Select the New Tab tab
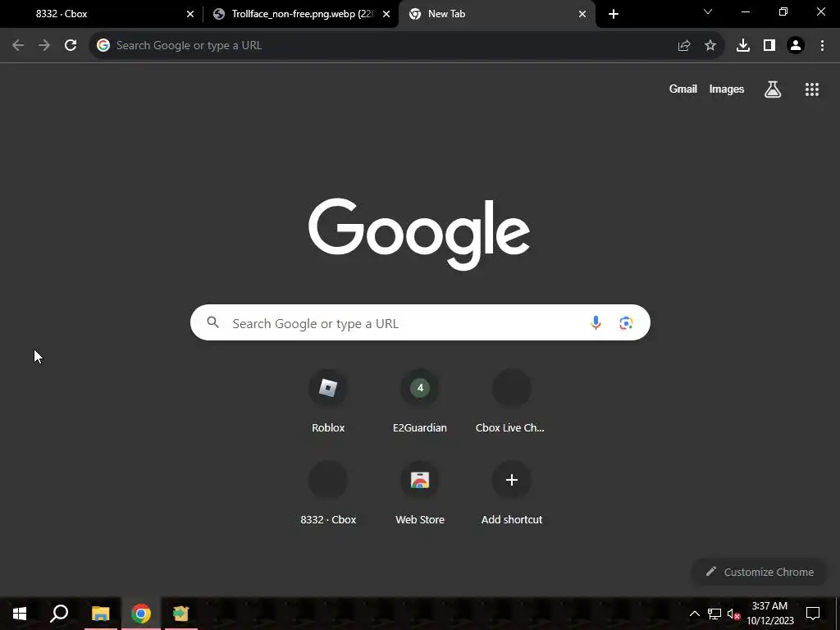840x630 pixels. pos(496,14)
